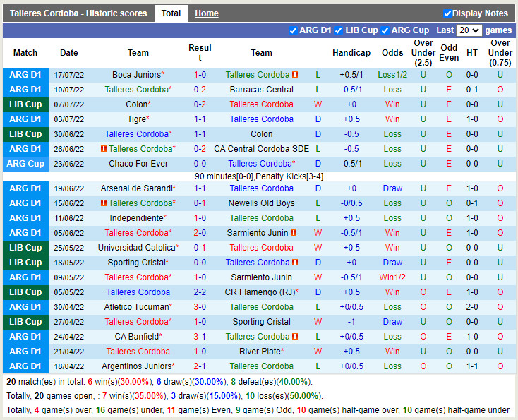The image size is (518, 420).
Task: Uncheck the Display Notes checkbox
Action: pyautogui.click(x=447, y=13)
